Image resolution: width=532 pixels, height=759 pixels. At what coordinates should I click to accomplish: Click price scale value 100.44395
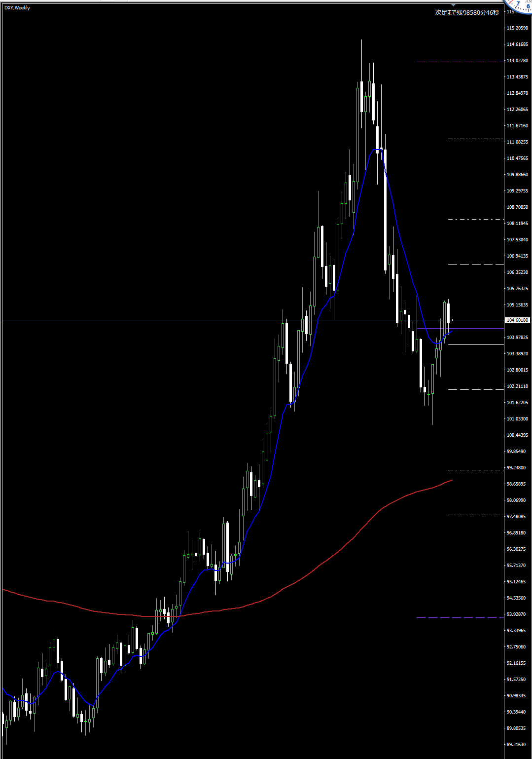(517, 435)
